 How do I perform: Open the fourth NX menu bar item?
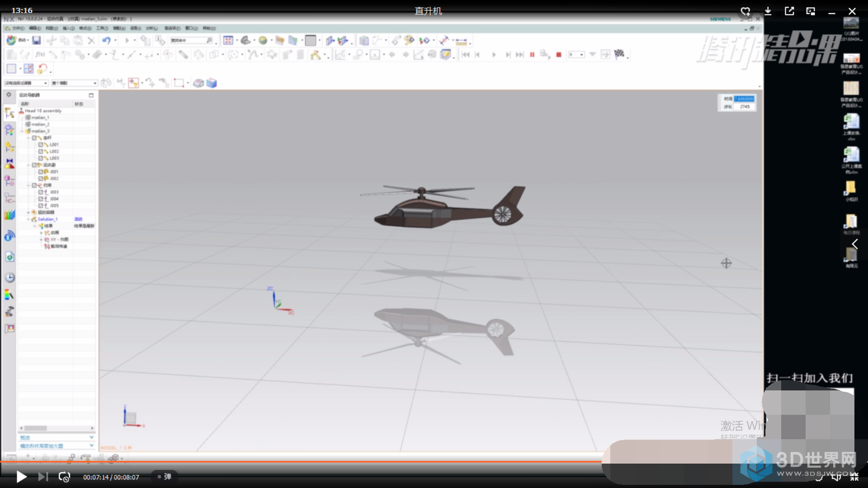pos(69,28)
